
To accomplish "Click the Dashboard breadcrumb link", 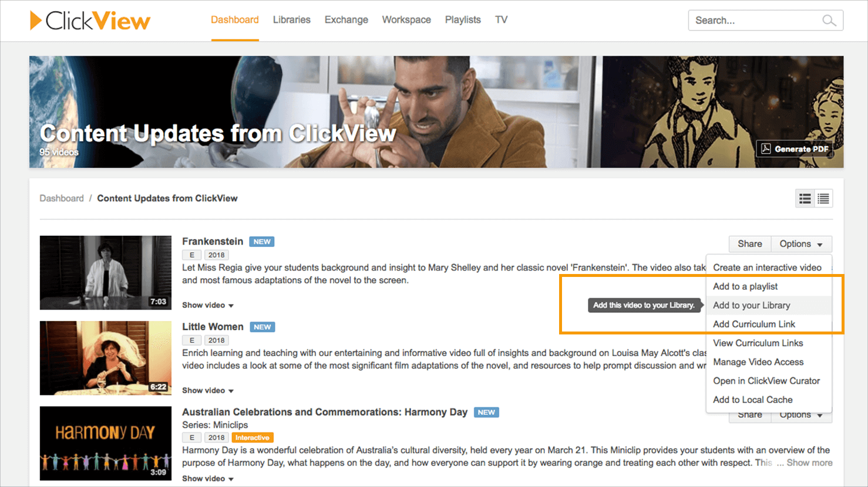I will click(62, 198).
